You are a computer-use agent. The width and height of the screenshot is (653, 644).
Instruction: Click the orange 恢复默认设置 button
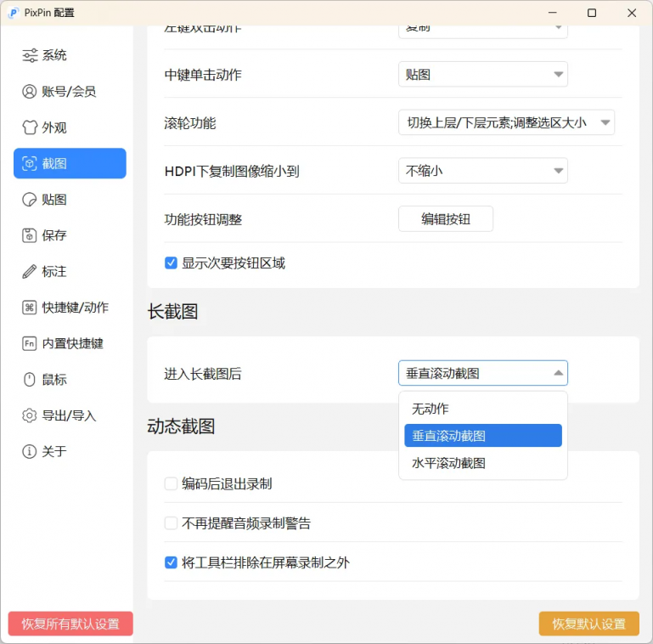pos(588,624)
